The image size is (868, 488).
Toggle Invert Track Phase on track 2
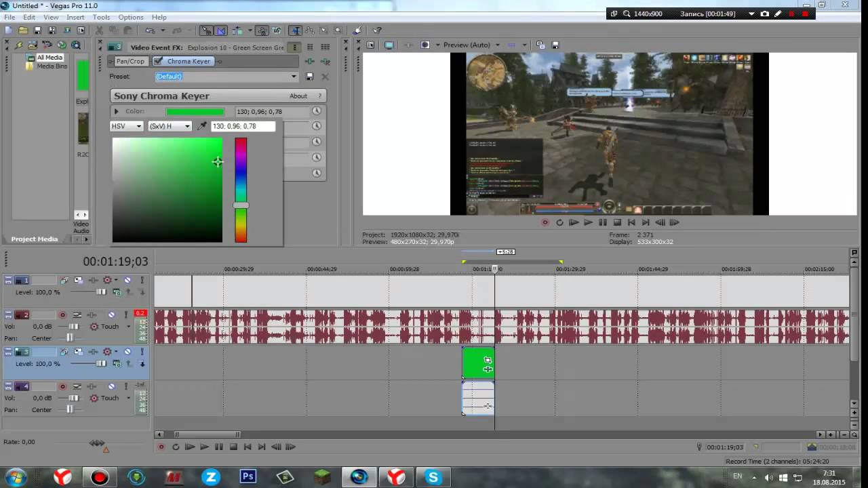click(77, 315)
